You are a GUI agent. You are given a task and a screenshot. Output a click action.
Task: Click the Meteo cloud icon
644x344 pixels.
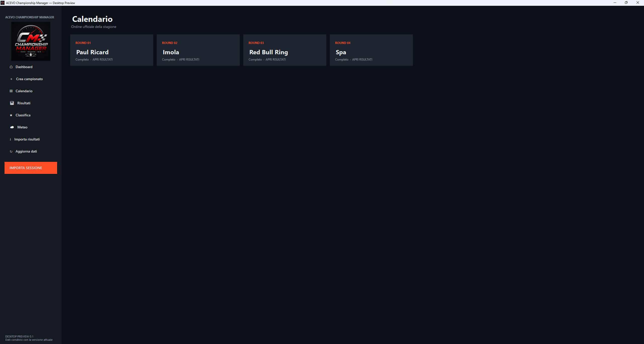(12, 127)
